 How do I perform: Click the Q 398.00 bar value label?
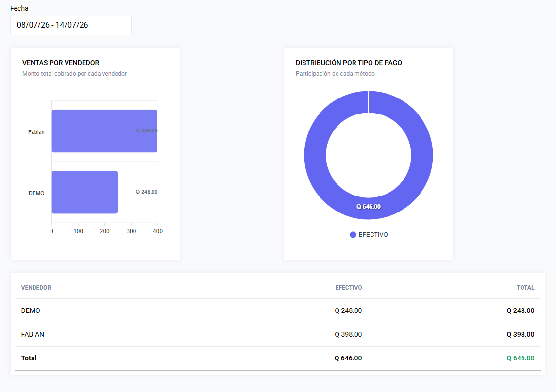click(x=147, y=131)
